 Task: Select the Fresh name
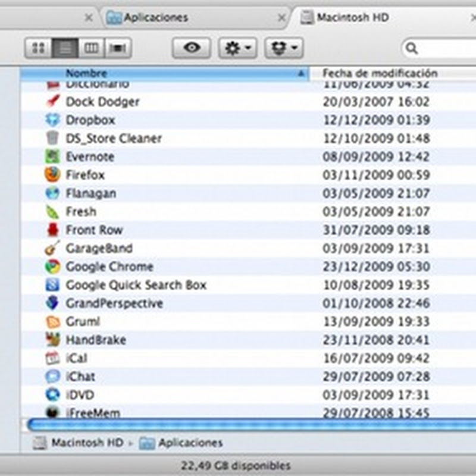click(x=81, y=212)
